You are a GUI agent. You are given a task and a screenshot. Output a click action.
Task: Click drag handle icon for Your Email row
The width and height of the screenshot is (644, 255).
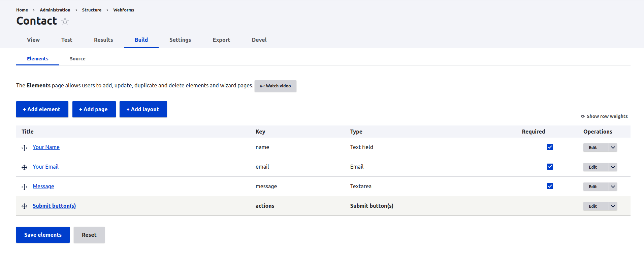[x=25, y=167]
